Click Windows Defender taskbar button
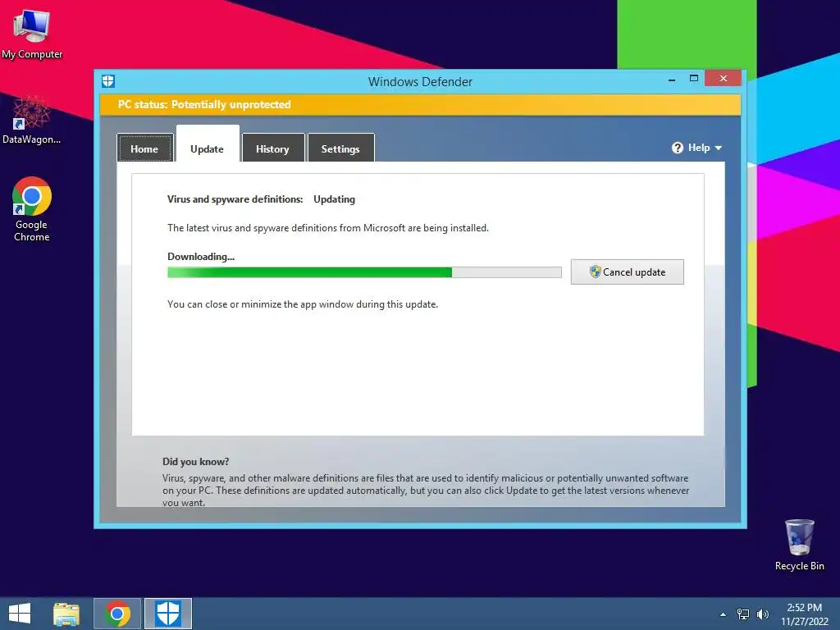The width and height of the screenshot is (840, 630). (167, 614)
